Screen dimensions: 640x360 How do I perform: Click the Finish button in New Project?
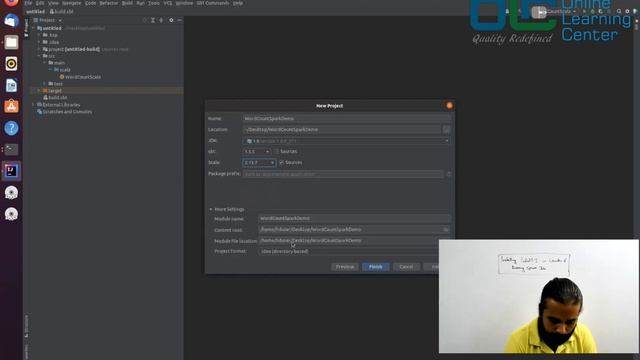(376, 267)
